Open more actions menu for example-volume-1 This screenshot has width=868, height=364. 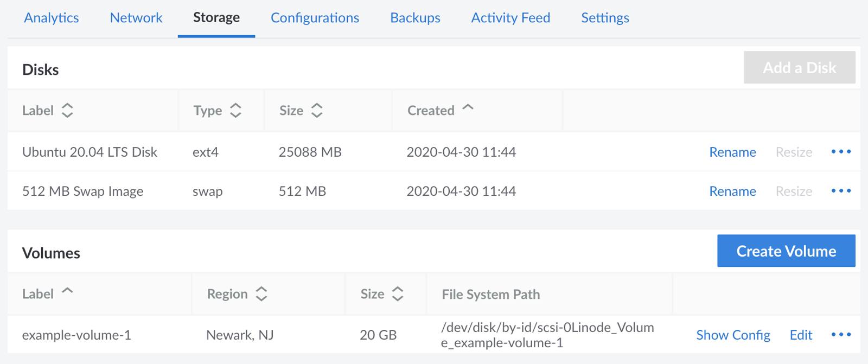[x=841, y=335]
